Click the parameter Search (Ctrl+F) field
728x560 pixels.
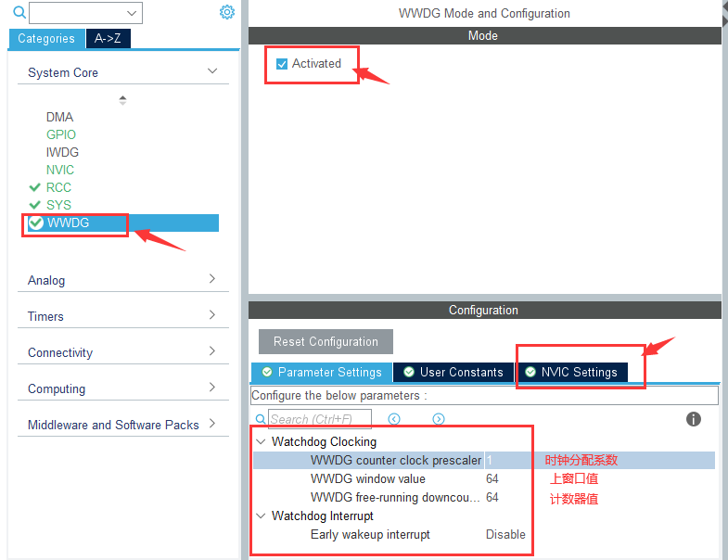point(320,419)
